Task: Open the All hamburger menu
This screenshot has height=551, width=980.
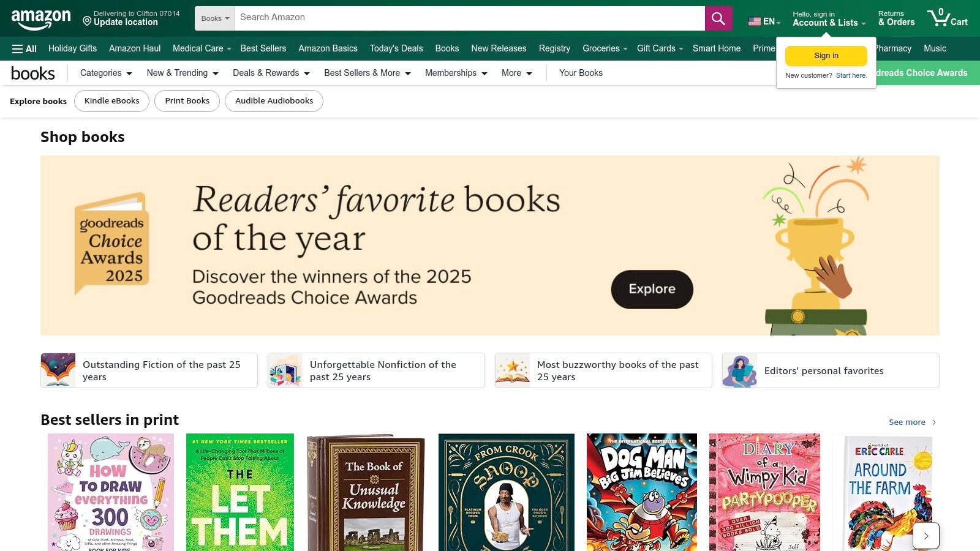Action: coord(23,48)
